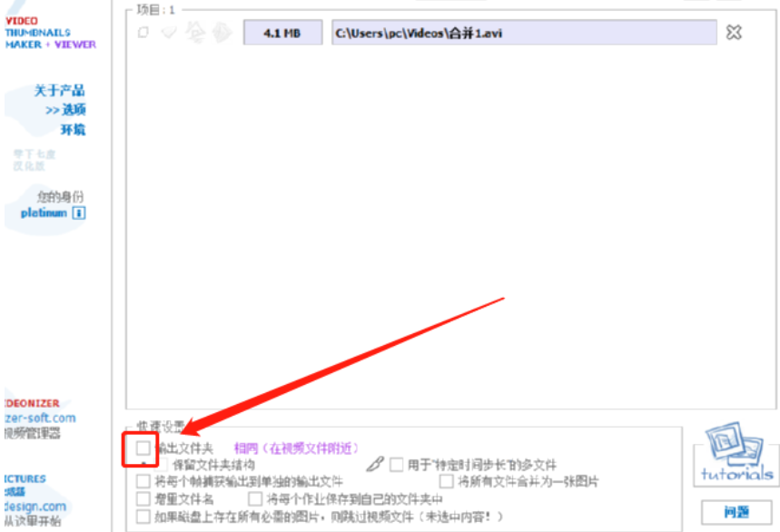The width and height of the screenshot is (780, 532).
Task: Toggle the 增量文件名 checkbox
Action: tap(143, 498)
